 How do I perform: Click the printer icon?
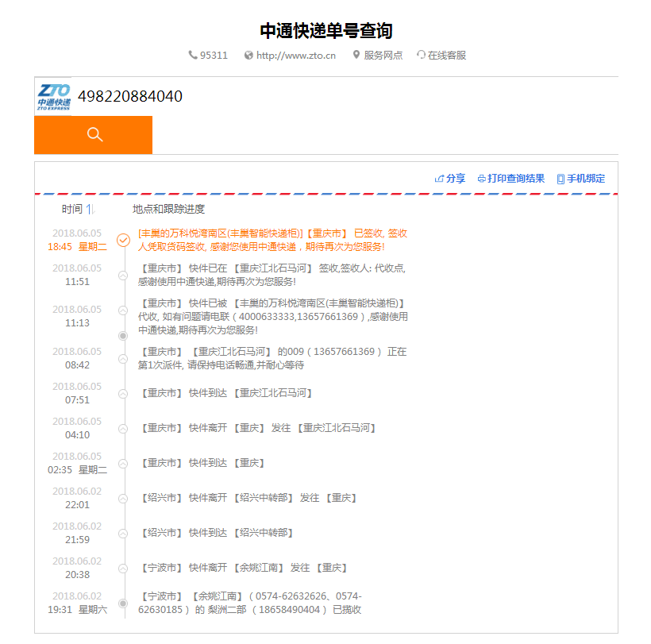[482, 179]
